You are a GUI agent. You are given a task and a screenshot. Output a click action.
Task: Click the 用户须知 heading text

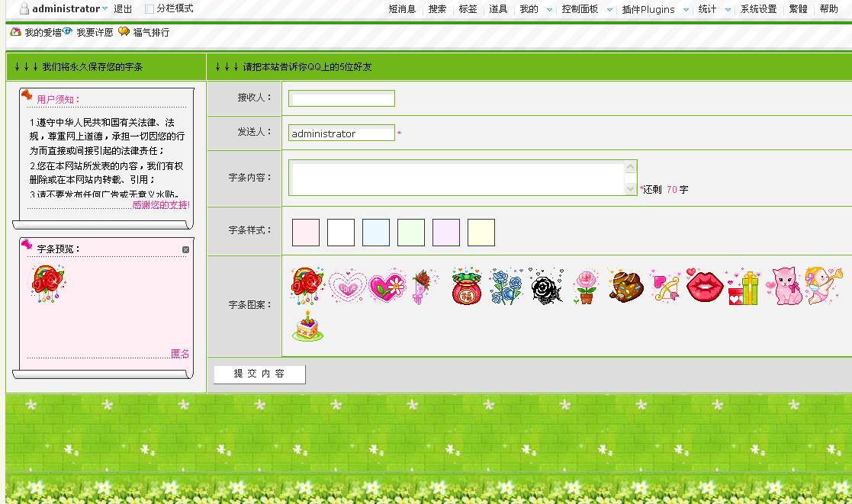(x=58, y=99)
